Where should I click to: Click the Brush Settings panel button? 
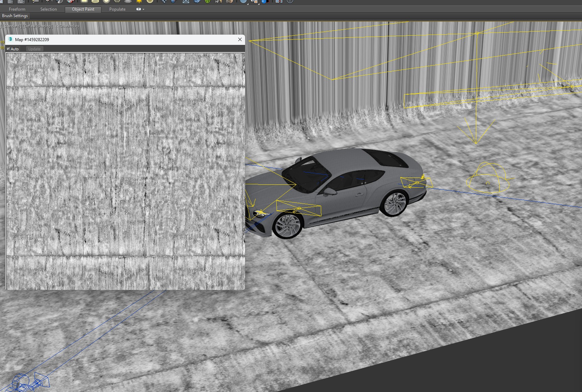15,16
